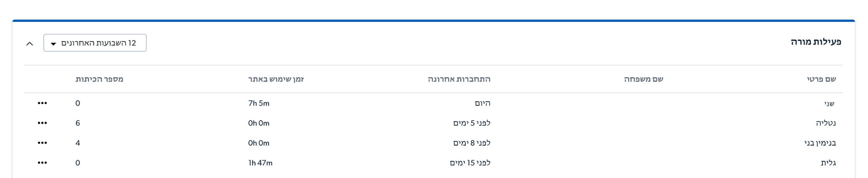Image resolution: width=868 pixels, height=178 pixels.
Task: Open the 12 השבועות האחרונים dropdown
Action: pos(95,43)
